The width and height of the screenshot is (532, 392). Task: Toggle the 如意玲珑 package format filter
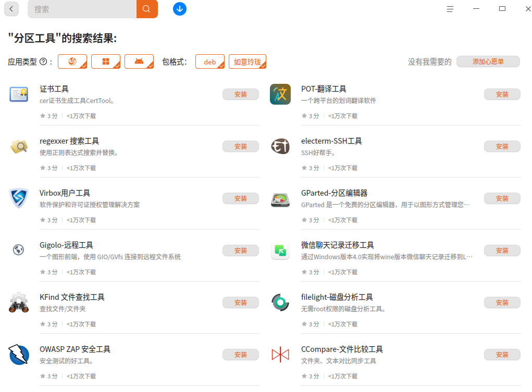[x=248, y=62]
